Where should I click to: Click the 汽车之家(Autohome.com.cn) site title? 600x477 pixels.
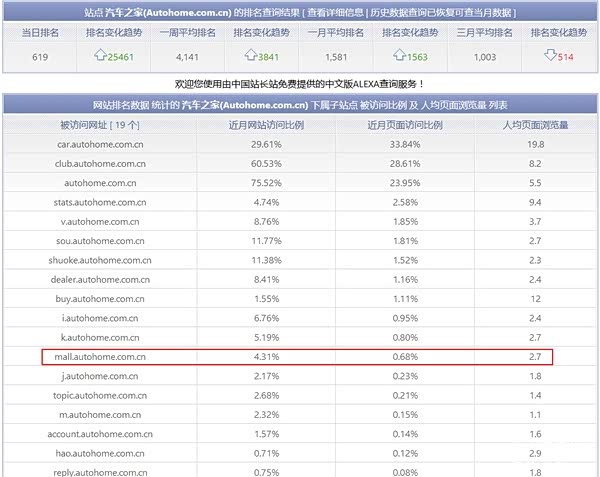pyautogui.click(x=168, y=13)
